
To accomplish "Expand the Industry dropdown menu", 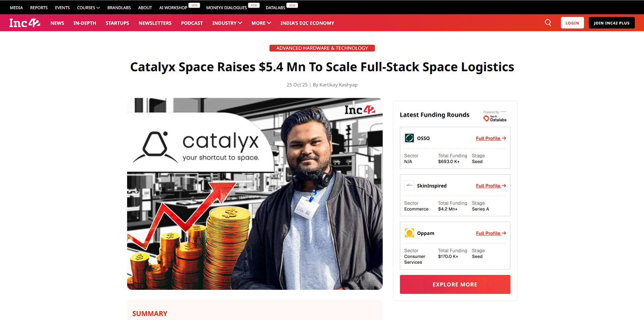I will 227,23.
